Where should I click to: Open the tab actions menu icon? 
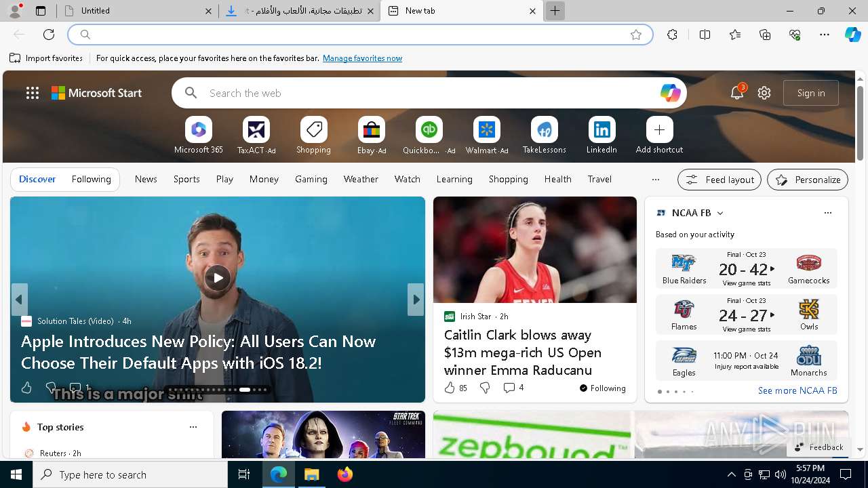tap(41, 11)
